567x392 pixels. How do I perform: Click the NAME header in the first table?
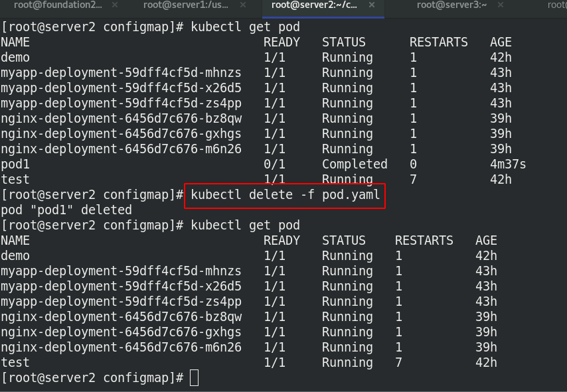pyautogui.click(x=15, y=42)
